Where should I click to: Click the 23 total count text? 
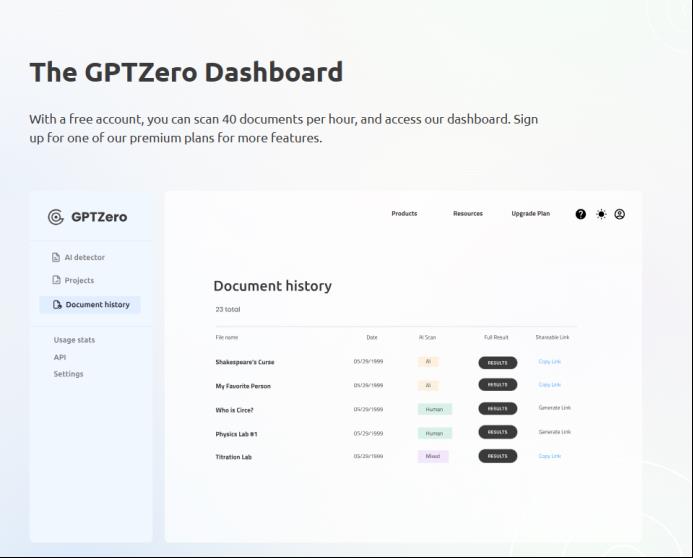tap(228, 309)
